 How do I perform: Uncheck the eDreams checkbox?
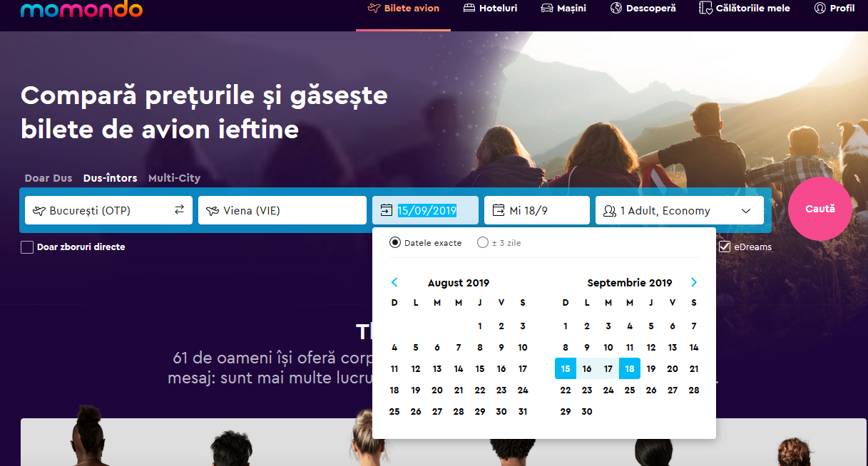[725, 247]
